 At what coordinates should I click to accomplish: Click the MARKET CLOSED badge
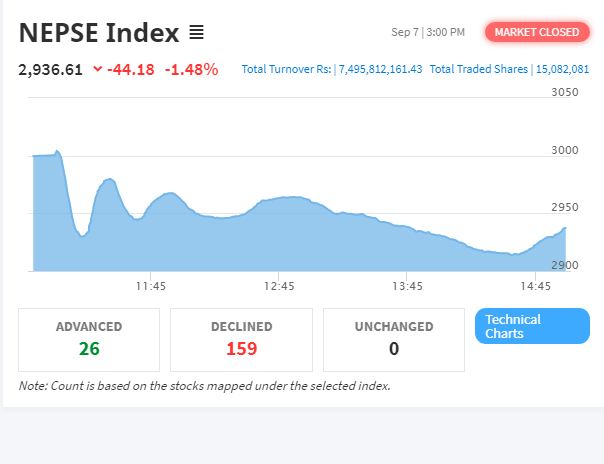pos(537,32)
